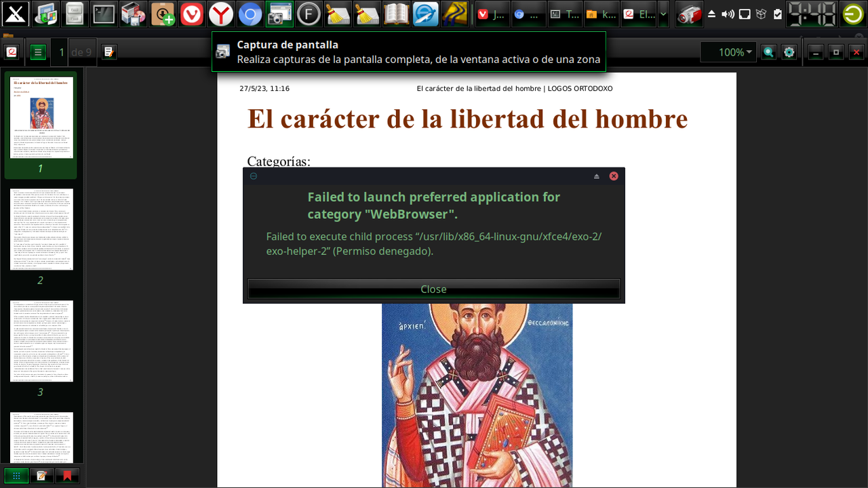
Task: Open the package installer box-and-disc launcher
Action: [x=134, y=14]
